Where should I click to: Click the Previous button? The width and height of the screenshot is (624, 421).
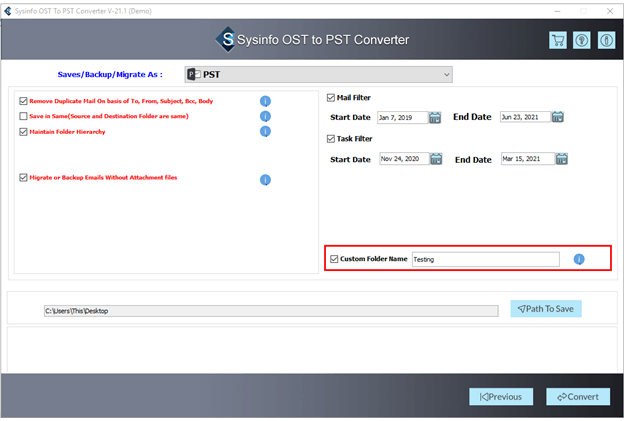(x=501, y=397)
